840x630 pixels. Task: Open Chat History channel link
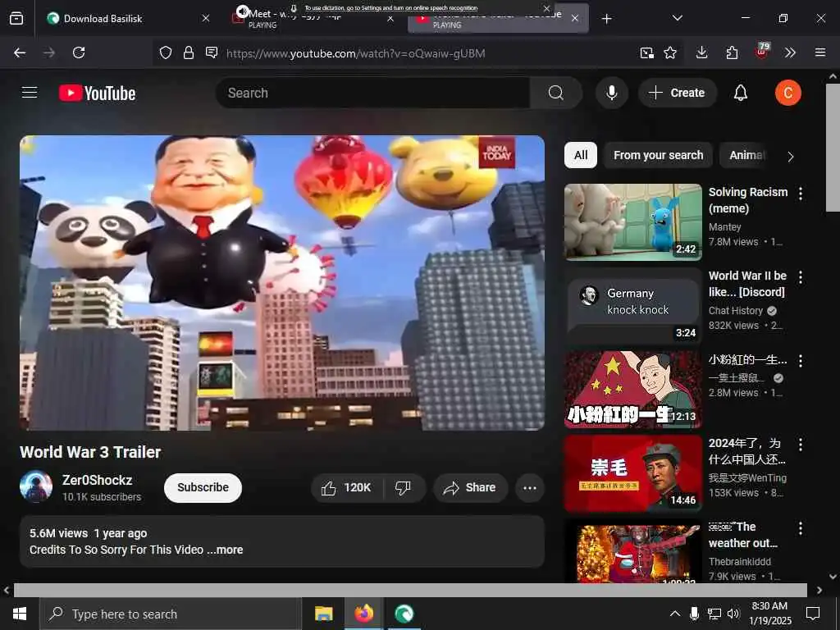[x=736, y=311]
